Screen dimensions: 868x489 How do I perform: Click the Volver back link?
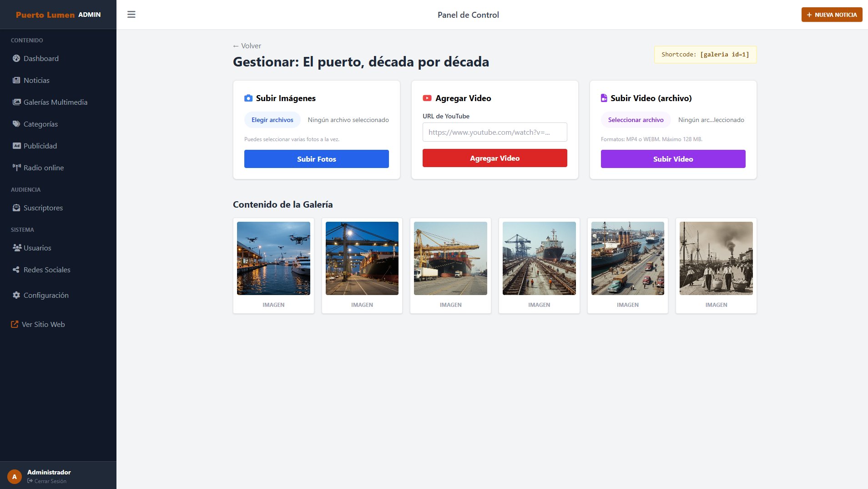(x=247, y=46)
